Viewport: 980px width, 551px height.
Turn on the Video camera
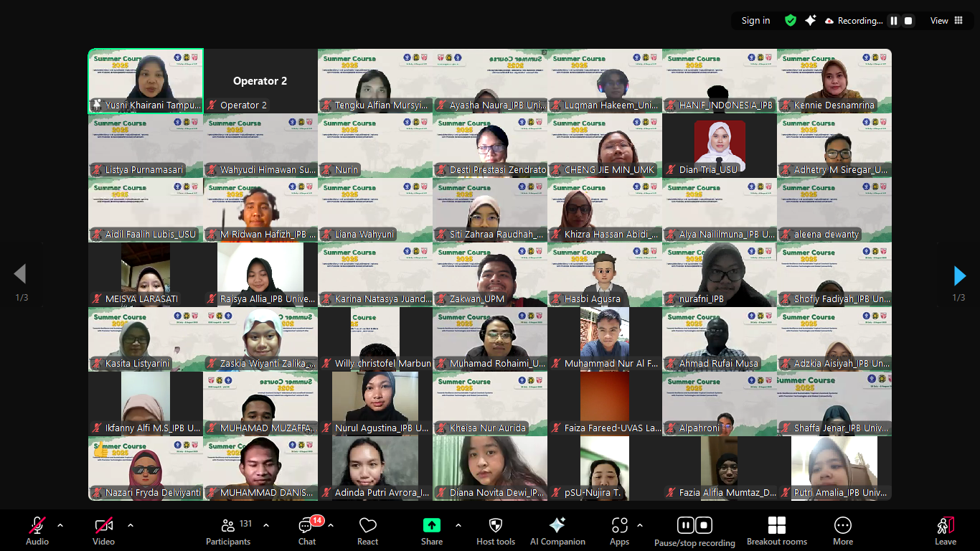pos(103,531)
